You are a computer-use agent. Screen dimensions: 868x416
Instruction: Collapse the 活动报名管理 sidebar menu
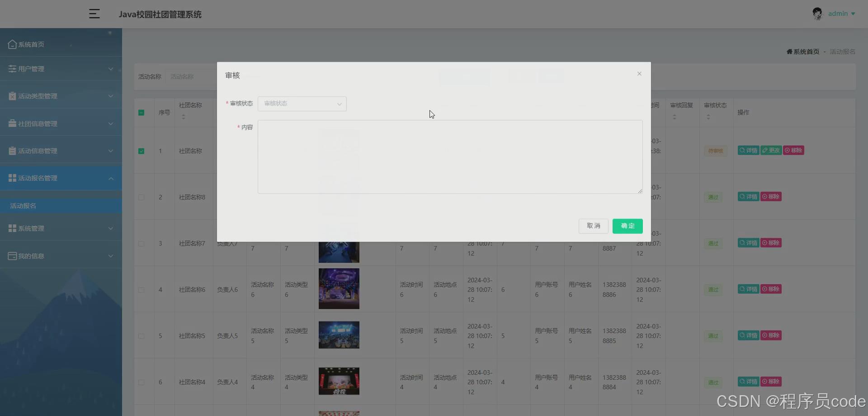[61, 178]
